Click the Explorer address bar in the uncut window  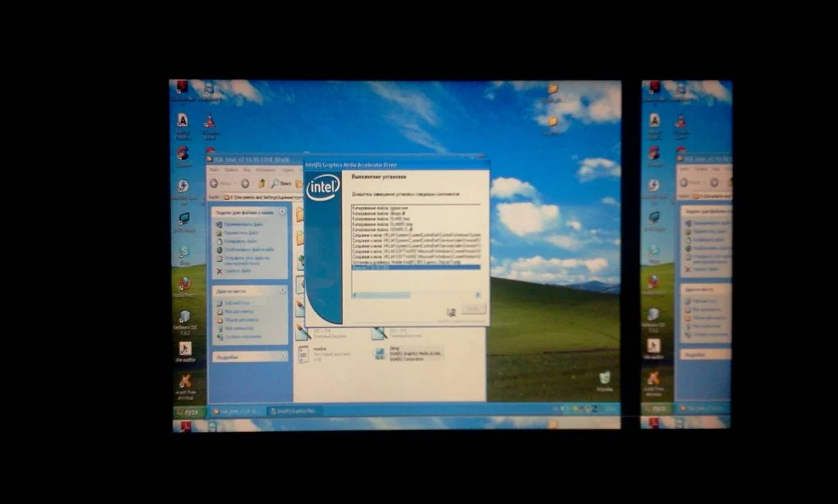click(x=262, y=196)
